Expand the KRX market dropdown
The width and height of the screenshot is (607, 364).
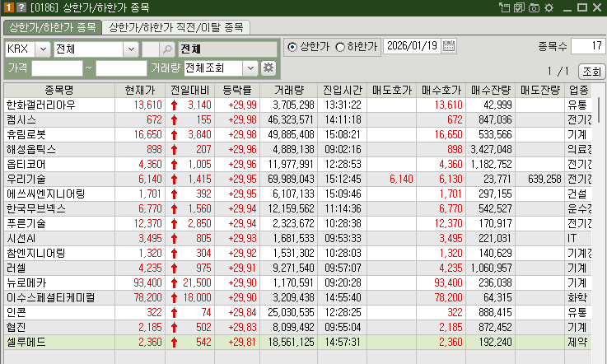(43, 49)
